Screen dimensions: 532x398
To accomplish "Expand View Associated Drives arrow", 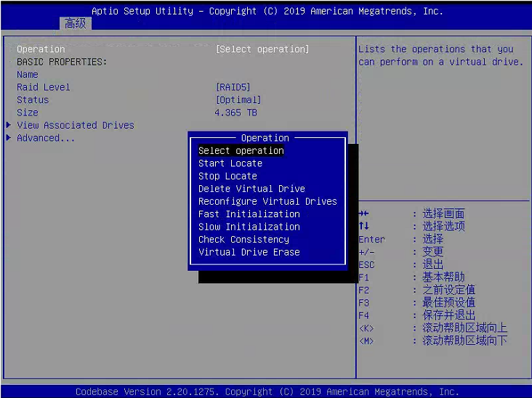I will (9, 125).
